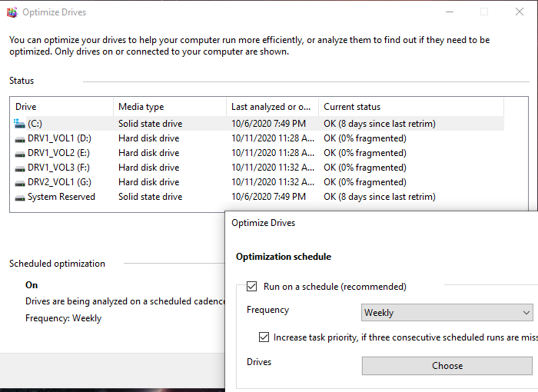Select the G: drive fragmentation status
The height and width of the screenshot is (392, 538).
[365, 182]
